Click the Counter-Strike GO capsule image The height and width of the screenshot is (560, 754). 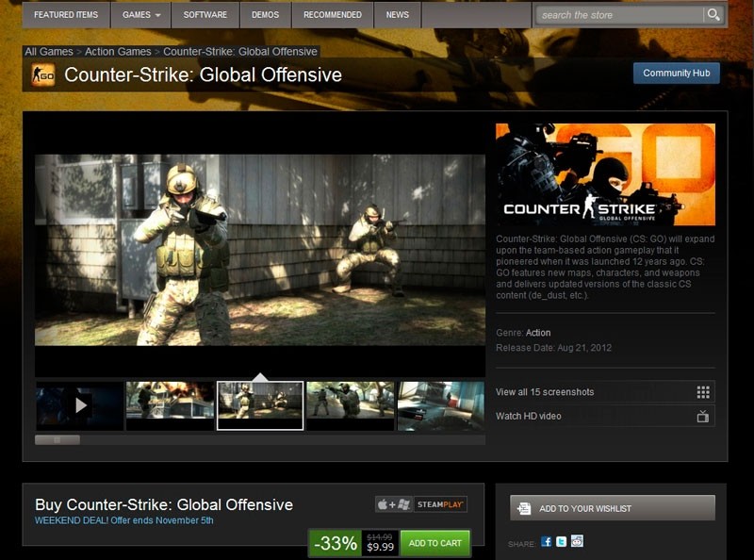pyautogui.click(x=605, y=174)
